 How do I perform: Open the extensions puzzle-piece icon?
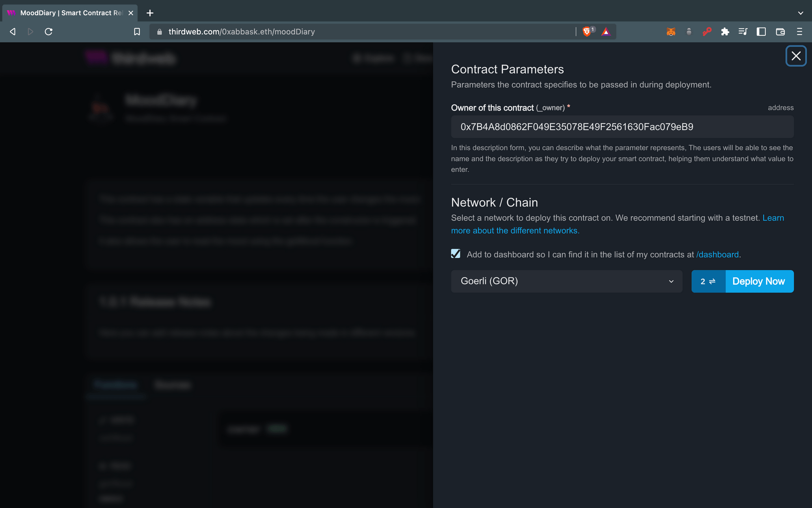click(x=725, y=32)
